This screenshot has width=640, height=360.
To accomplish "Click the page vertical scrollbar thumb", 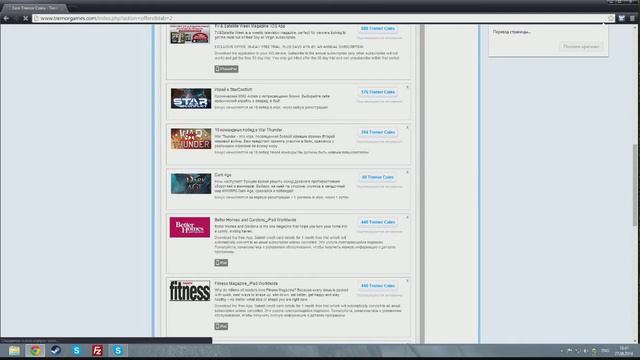I will click(x=635, y=184).
